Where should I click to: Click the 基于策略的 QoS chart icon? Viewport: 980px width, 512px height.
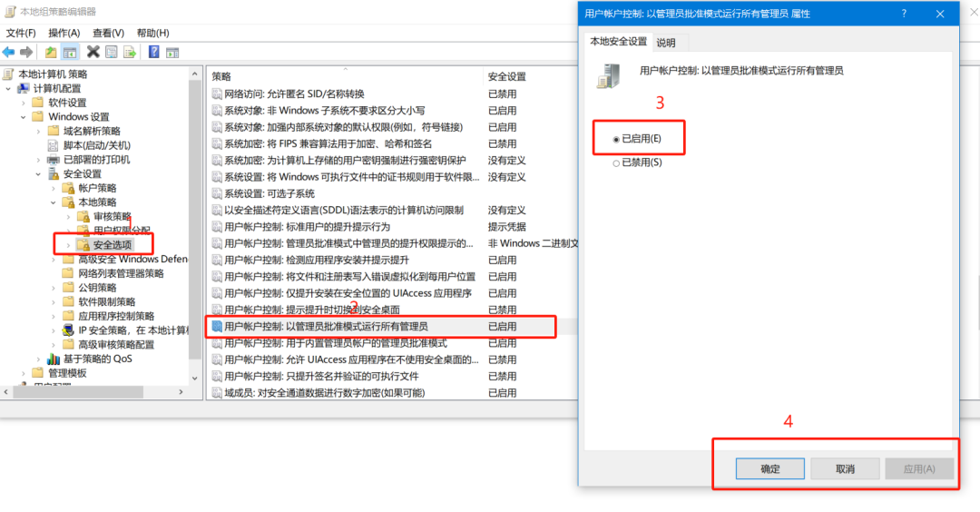[x=53, y=359]
